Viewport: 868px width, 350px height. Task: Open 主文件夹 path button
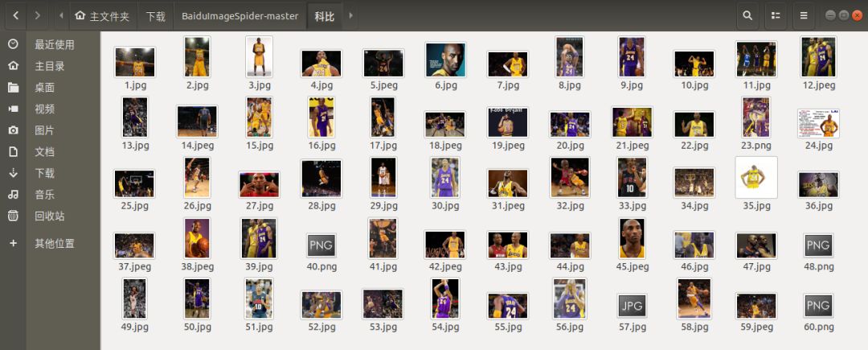(102, 16)
